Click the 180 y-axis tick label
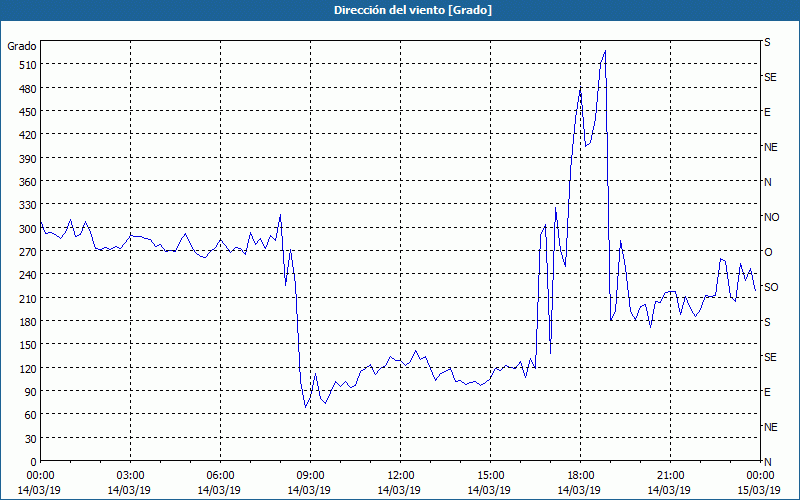The height and width of the screenshot is (500, 800). 28,322
